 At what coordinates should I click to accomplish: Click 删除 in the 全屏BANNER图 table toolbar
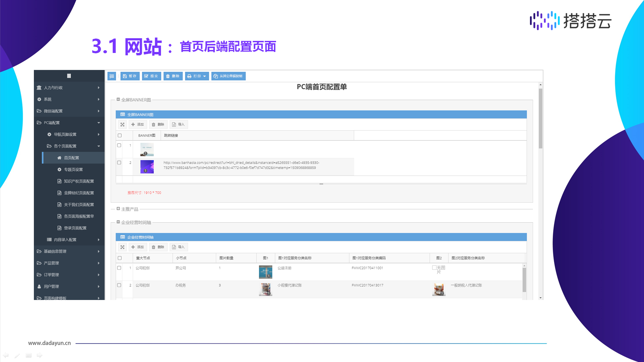point(158,125)
